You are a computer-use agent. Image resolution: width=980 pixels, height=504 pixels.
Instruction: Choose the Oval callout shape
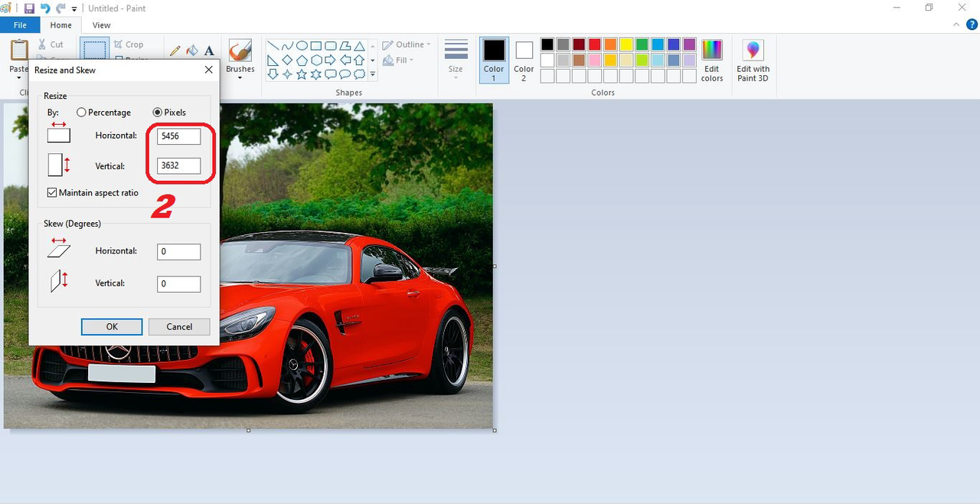tap(345, 74)
